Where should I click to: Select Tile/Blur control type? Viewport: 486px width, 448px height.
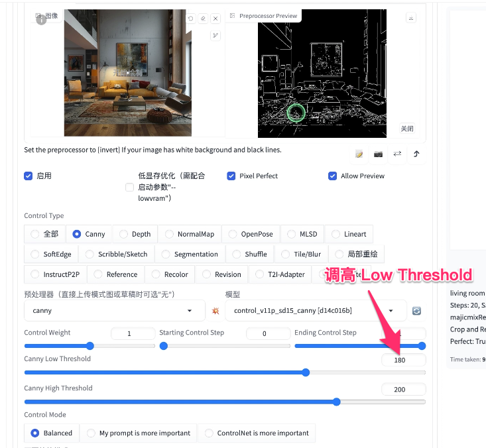click(x=301, y=254)
